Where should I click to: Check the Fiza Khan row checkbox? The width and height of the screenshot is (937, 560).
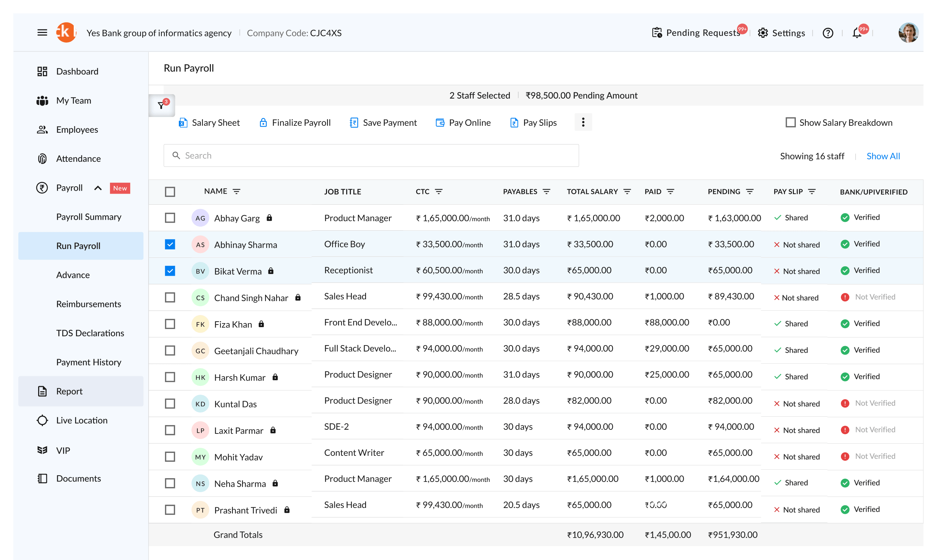click(170, 324)
